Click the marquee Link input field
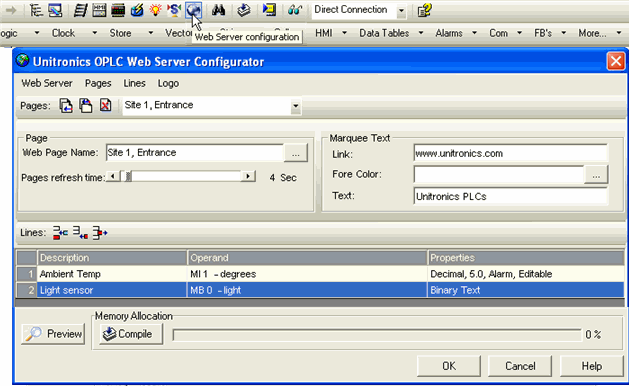Viewport: 629px width, 386px height. click(x=511, y=153)
